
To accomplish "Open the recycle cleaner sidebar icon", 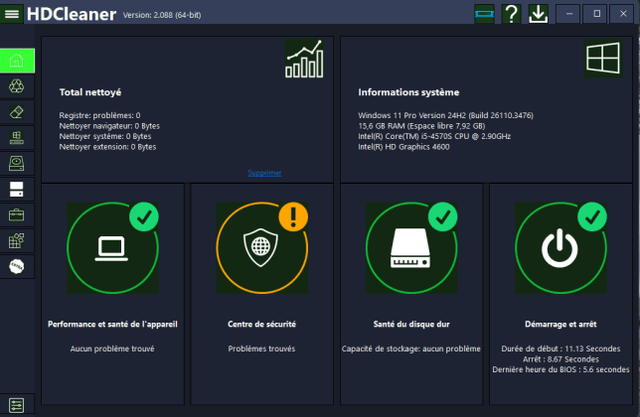I will pyautogui.click(x=17, y=86).
